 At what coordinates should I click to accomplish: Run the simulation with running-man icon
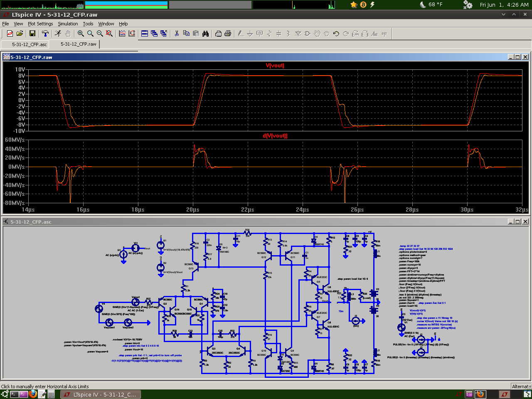(58, 34)
